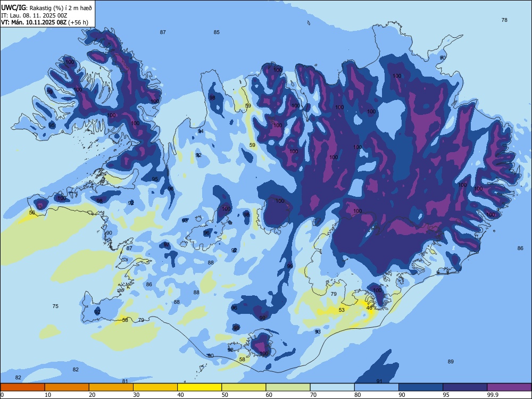The width and height of the screenshot is (532, 399).
Task: Click the legend tick label '70'
Action: (x=313, y=395)
